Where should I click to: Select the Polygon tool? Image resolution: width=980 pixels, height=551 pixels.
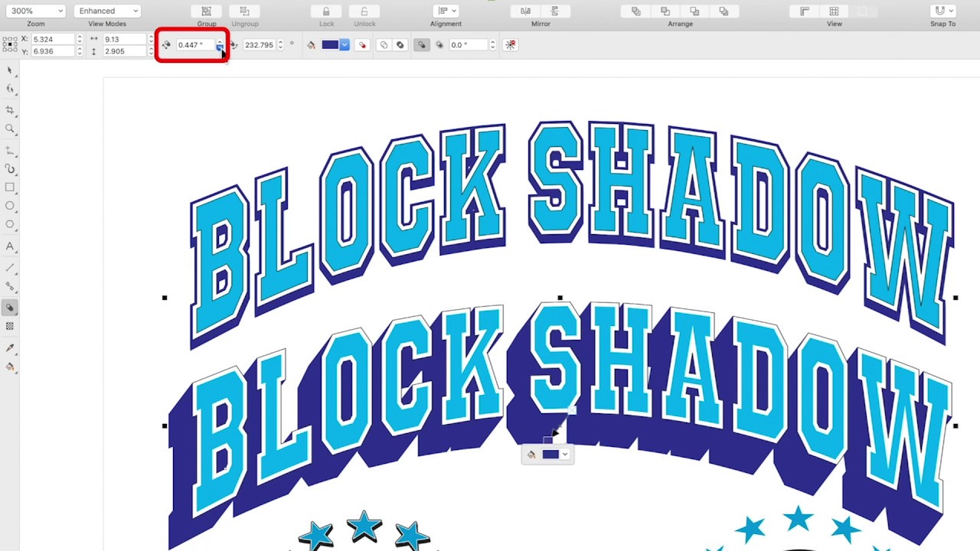pyautogui.click(x=10, y=224)
